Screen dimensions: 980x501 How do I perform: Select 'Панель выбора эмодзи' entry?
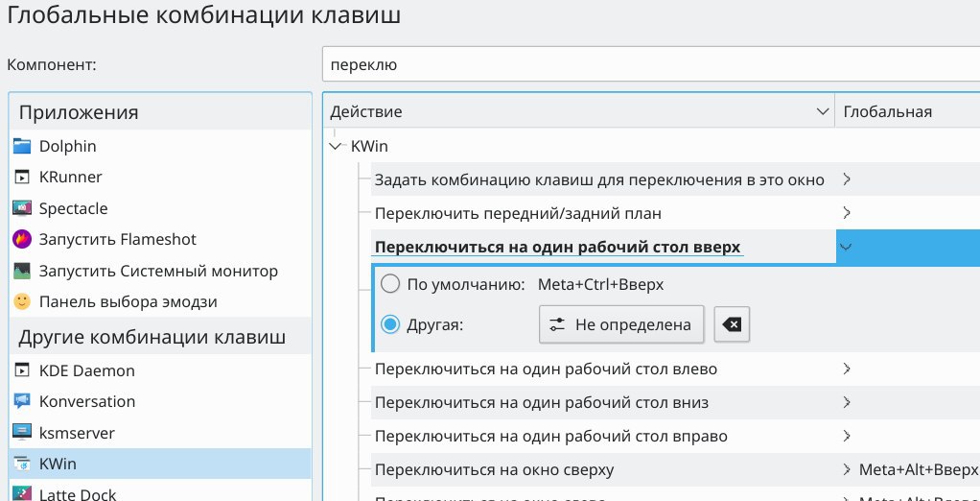(x=160, y=302)
